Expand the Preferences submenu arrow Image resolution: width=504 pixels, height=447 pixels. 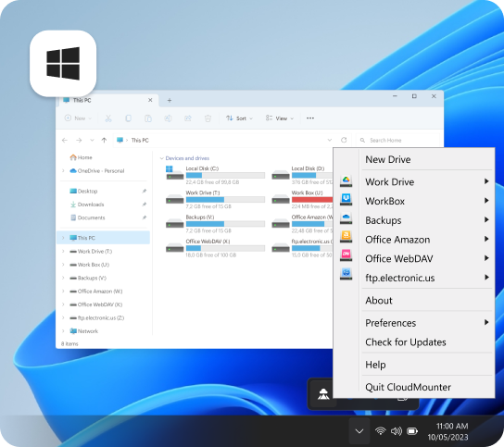click(486, 322)
